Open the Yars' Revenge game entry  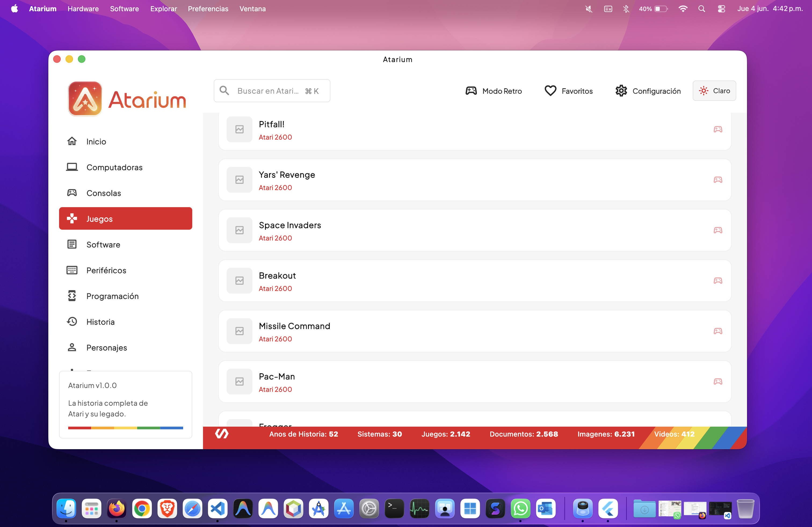pyautogui.click(x=474, y=180)
